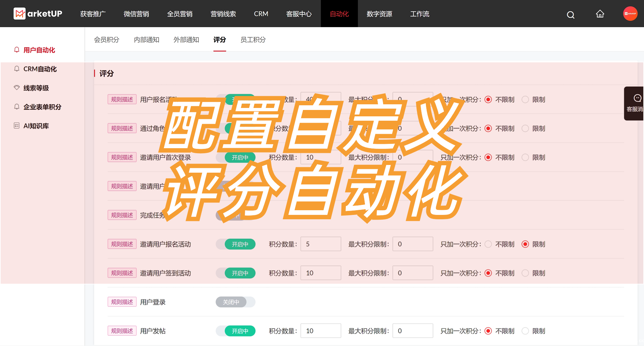Viewport: 644px width, 346px height.
Task: Open the user avatar menu
Action: 630,14
